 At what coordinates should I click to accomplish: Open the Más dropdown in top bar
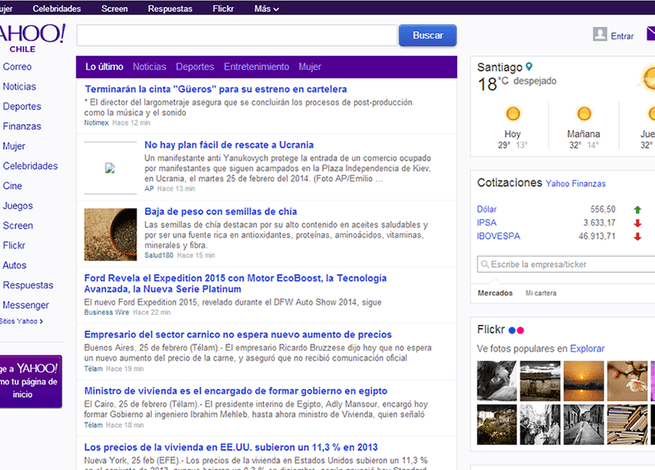267,8
